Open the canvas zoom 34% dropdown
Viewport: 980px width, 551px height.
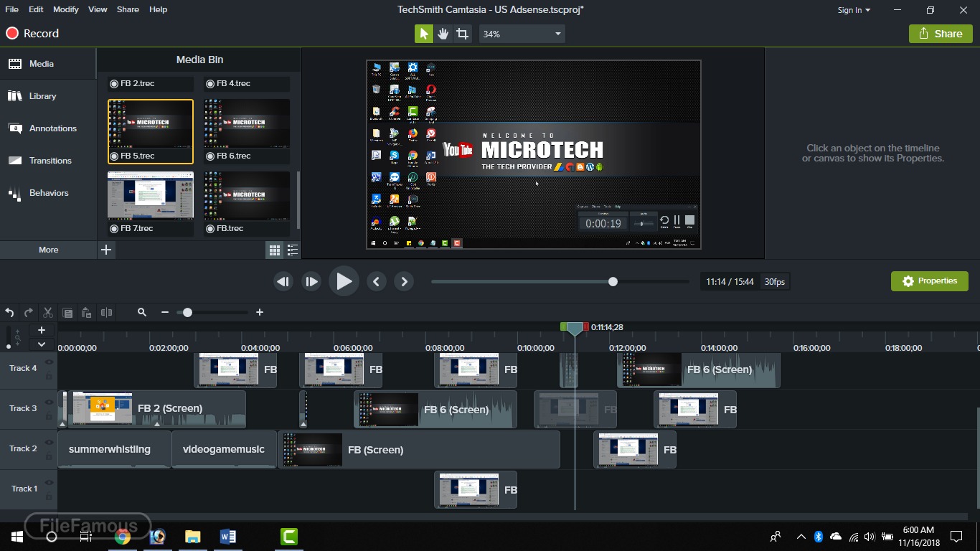click(x=522, y=34)
